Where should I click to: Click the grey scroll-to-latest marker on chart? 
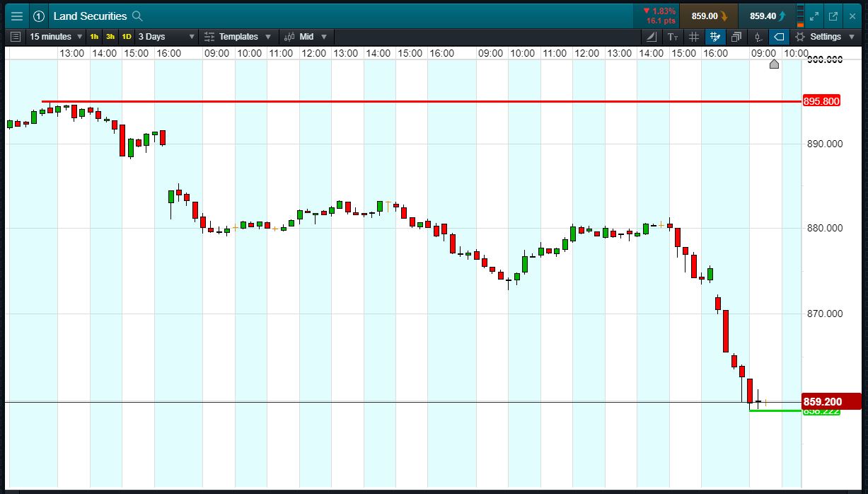[x=774, y=64]
